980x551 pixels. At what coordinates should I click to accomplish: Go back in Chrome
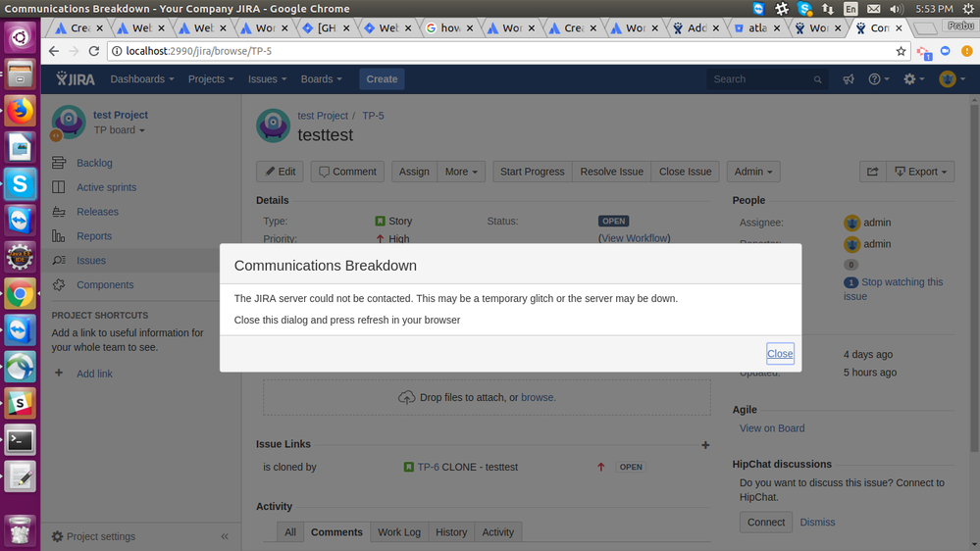54,51
